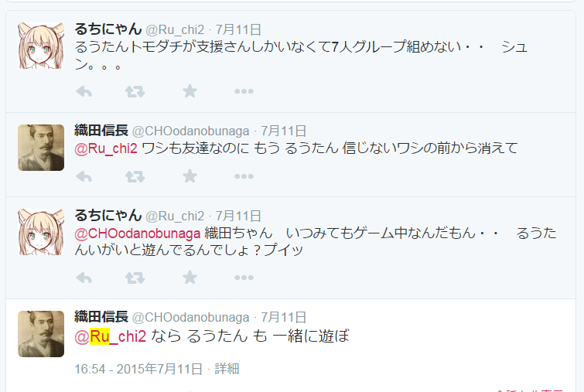Image resolution: width=584 pixels, height=392 pixels.
Task: Retweet the first るちにゃん tweet
Action: (x=135, y=91)
